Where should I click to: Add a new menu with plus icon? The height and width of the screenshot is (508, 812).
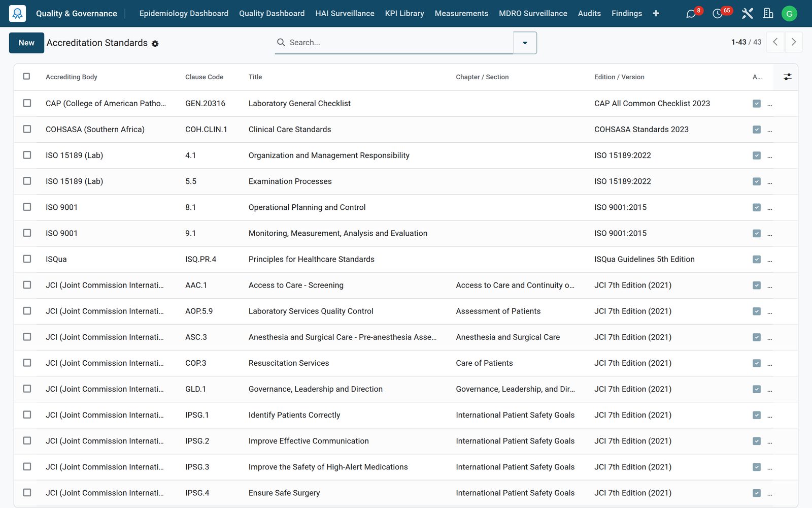(656, 13)
